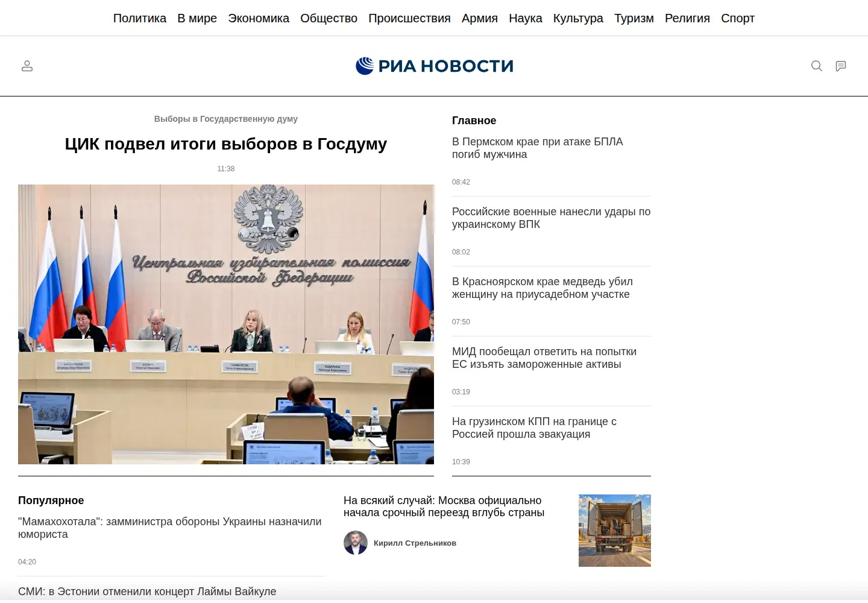The image size is (868, 603).
Task: Open the Армия section
Action: click(x=480, y=18)
